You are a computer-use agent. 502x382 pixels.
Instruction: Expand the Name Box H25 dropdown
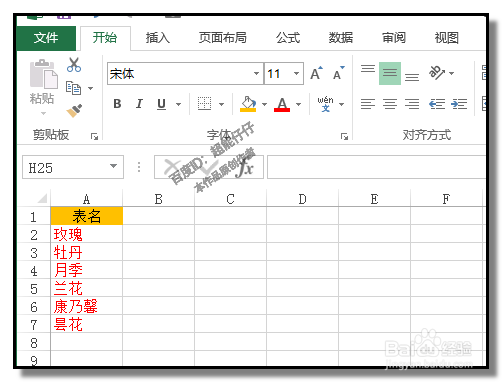click(x=114, y=166)
